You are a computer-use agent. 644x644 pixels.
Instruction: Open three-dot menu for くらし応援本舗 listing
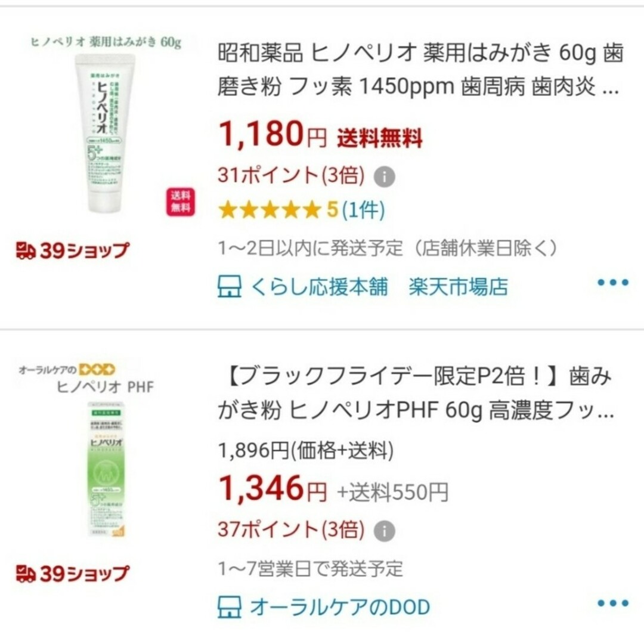[x=613, y=282]
